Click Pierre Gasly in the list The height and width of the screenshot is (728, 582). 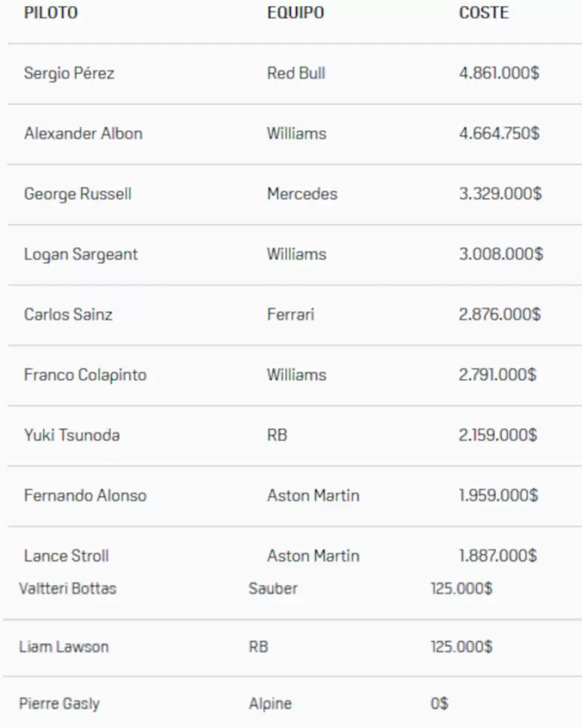(x=59, y=704)
